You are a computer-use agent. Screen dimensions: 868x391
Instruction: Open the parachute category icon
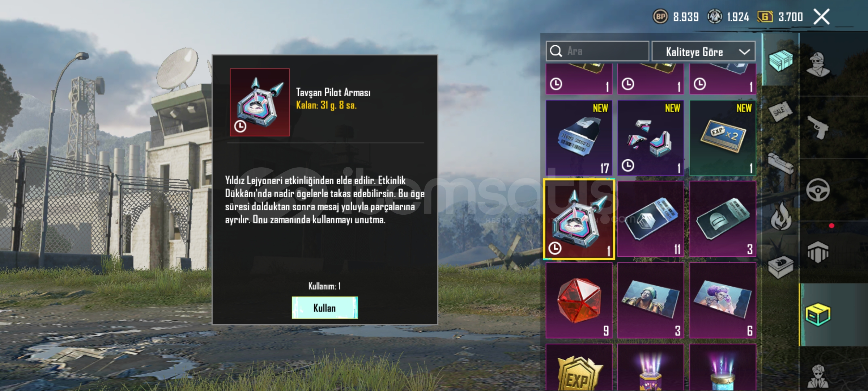pyautogui.click(x=818, y=252)
